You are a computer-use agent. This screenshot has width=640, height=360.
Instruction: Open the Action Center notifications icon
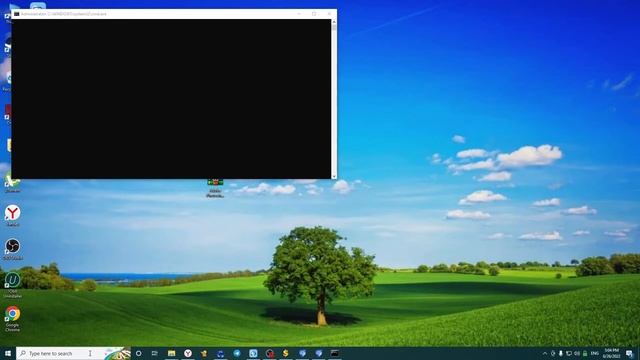click(629, 353)
